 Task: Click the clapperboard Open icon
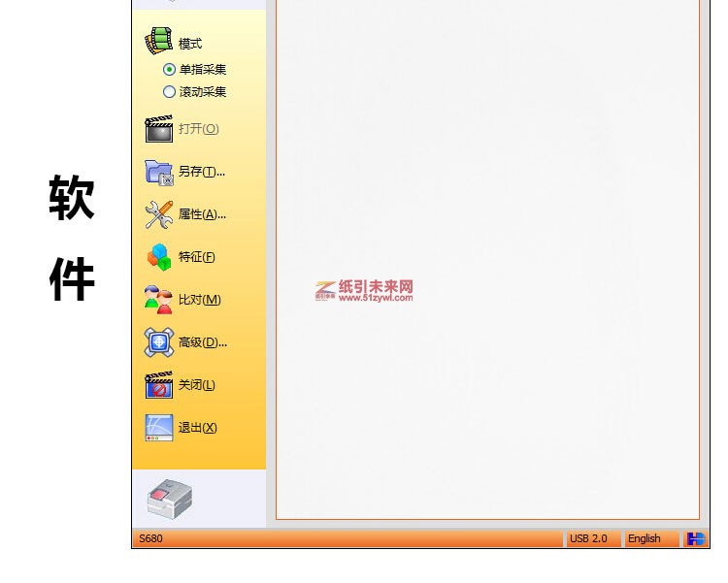[x=158, y=129]
